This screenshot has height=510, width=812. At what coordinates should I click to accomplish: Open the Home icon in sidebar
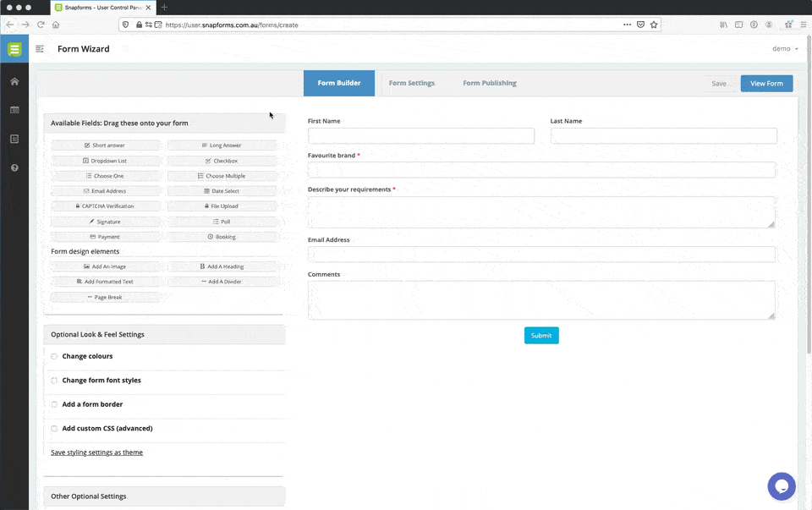pyautogui.click(x=14, y=81)
